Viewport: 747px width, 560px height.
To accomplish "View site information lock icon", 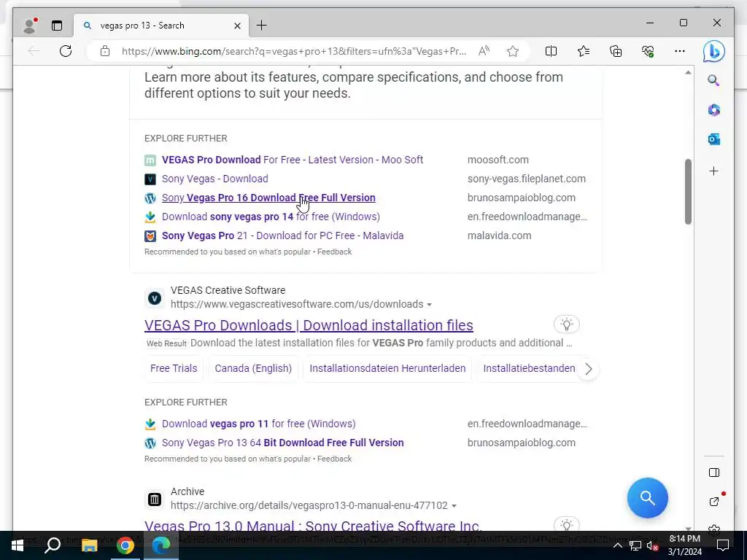I will (105, 51).
